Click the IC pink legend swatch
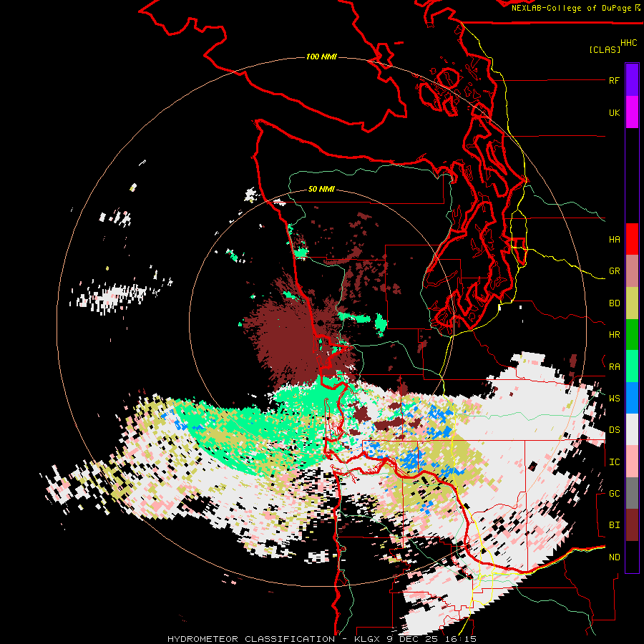 (x=632, y=462)
